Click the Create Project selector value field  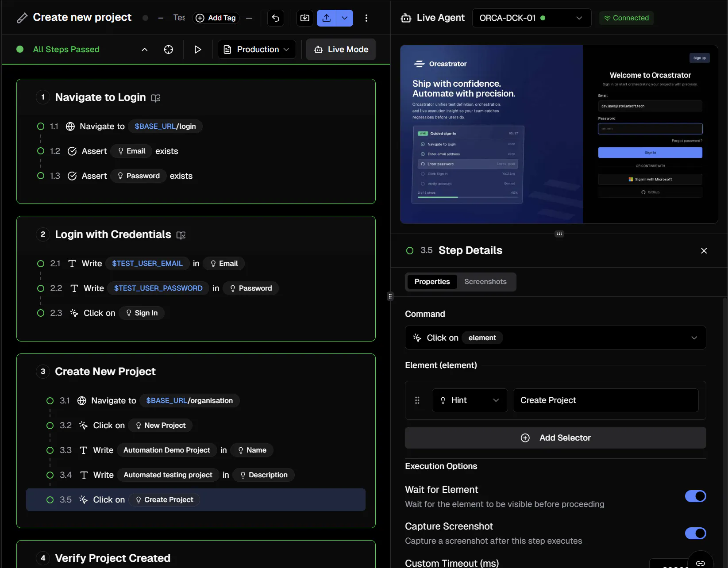[605, 400]
